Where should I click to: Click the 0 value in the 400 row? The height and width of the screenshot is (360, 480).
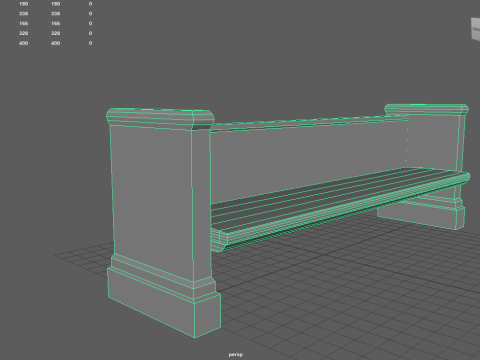coord(90,43)
